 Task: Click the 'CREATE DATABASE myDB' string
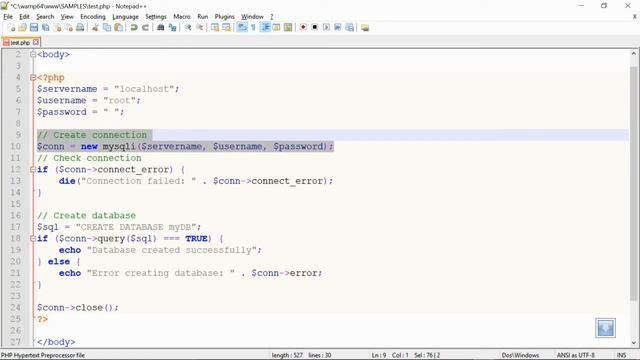point(136,227)
